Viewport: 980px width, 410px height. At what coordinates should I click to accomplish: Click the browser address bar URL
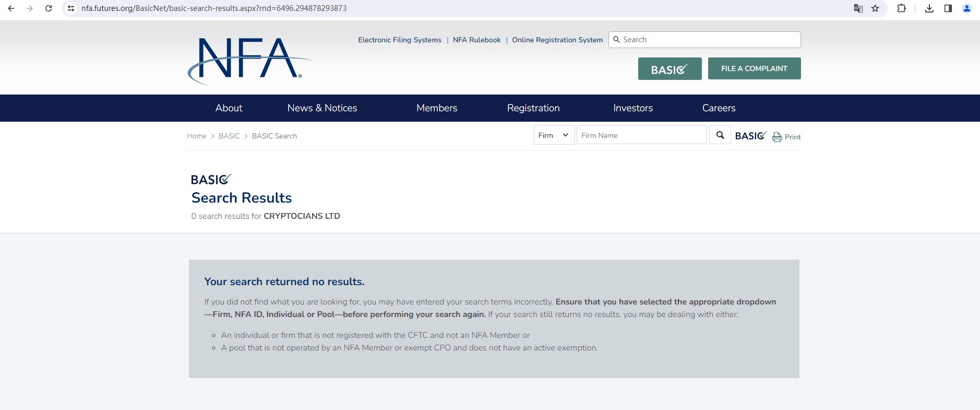coord(214,8)
